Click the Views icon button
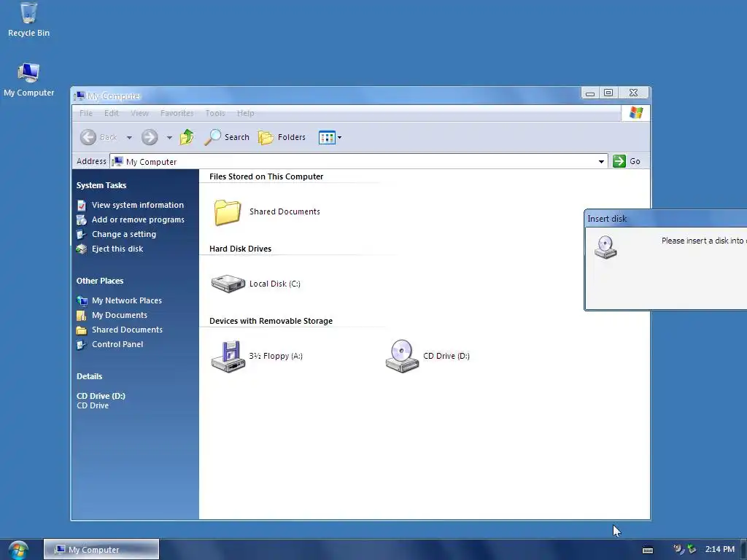 click(327, 138)
